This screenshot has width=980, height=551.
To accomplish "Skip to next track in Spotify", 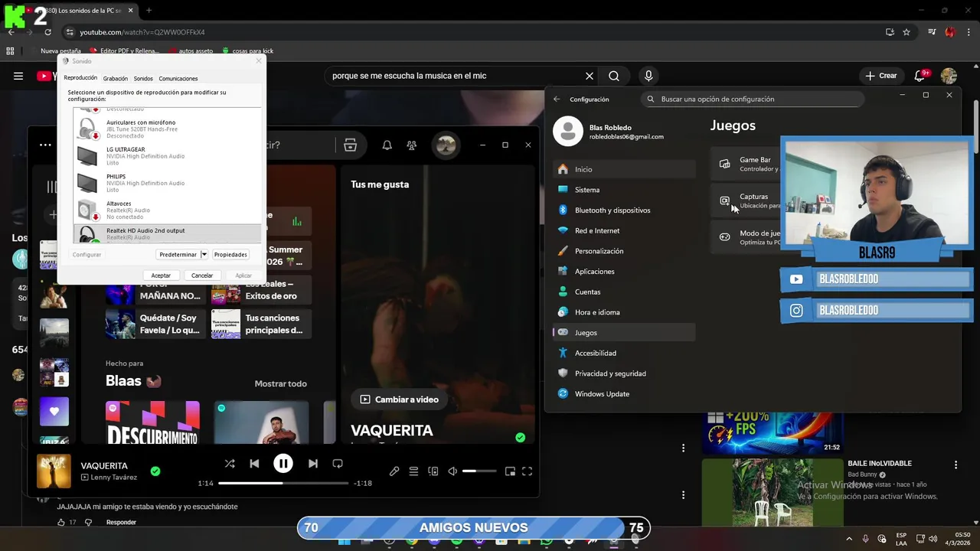I will tap(312, 464).
